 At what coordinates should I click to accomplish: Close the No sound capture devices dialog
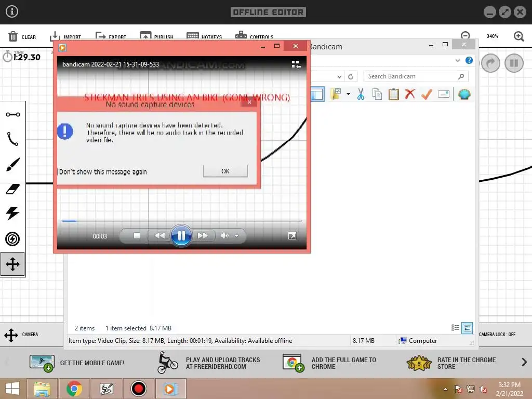249,102
